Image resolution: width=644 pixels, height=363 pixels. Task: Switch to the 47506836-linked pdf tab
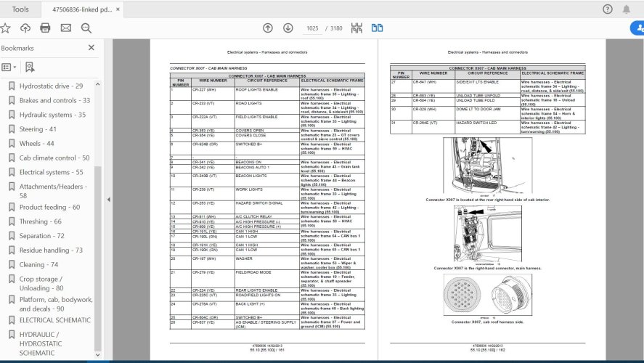[82, 9]
